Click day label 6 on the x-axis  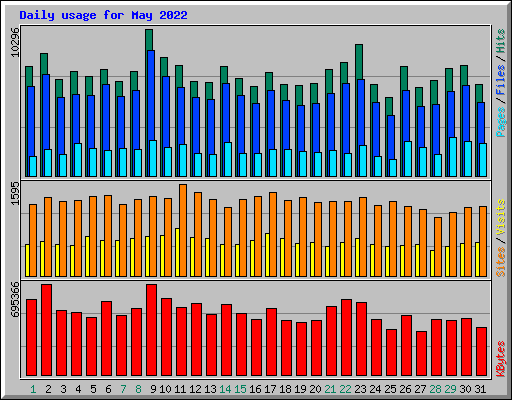[108, 389]
